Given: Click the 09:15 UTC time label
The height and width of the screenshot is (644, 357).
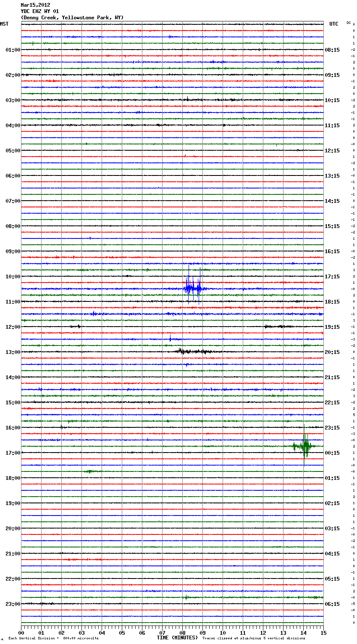Looking at the screenshot, I should tap(332, 75).
